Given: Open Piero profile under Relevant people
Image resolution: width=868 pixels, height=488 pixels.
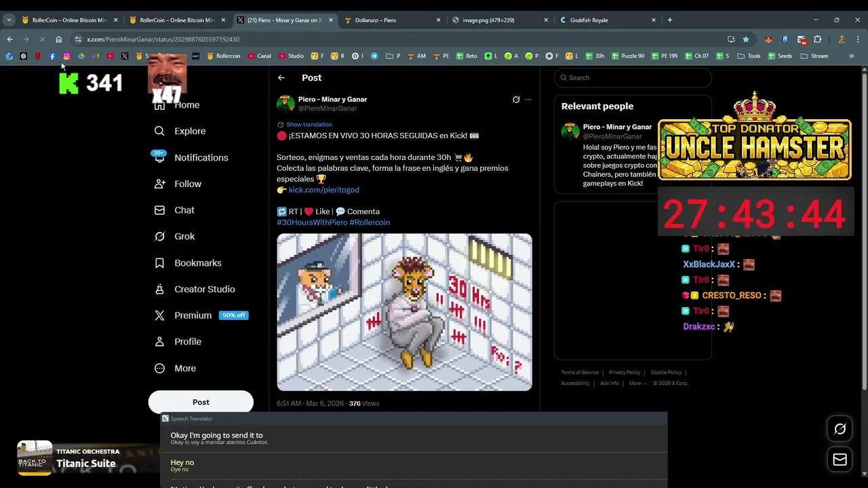Looking at the screenshot, I should pos(617,127).
